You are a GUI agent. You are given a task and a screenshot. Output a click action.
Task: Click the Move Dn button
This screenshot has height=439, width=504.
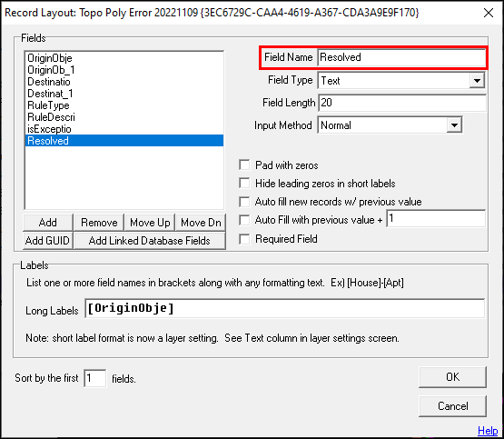[201, 223]
